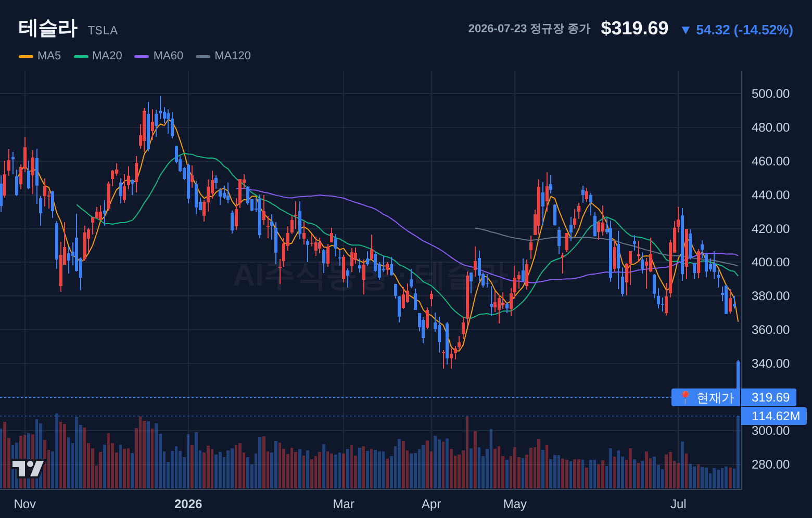This screenshot has height=518, width=812.
Task: Click the 54.32 (-14.52%) change value
Action: [x=744, y=30]
